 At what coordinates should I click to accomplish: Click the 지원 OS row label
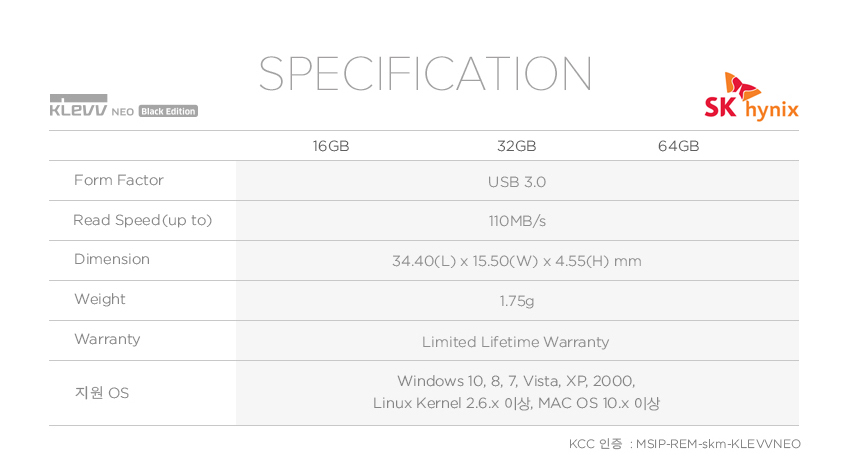101,393
